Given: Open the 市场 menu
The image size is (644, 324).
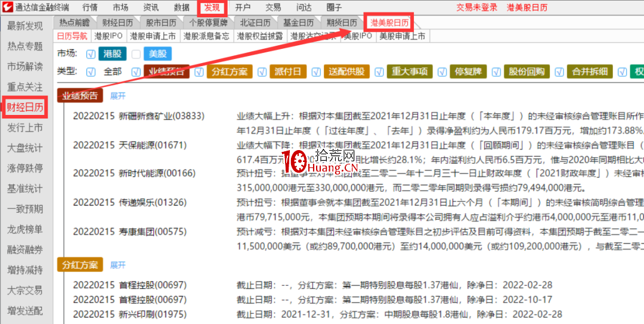Looking at the screenshot, I should point(120,7).
